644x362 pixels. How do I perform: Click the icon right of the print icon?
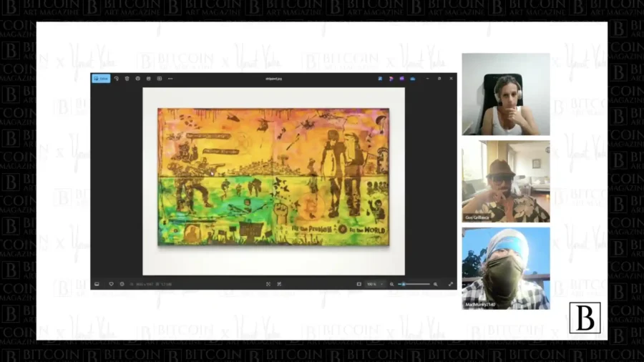148,79
